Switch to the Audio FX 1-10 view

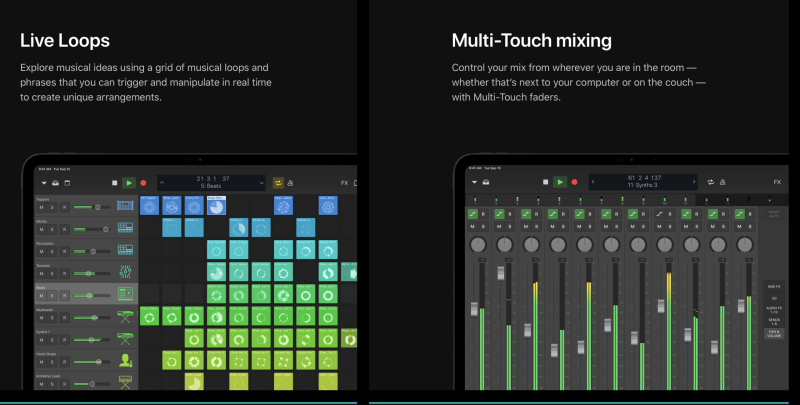point(774,310)
